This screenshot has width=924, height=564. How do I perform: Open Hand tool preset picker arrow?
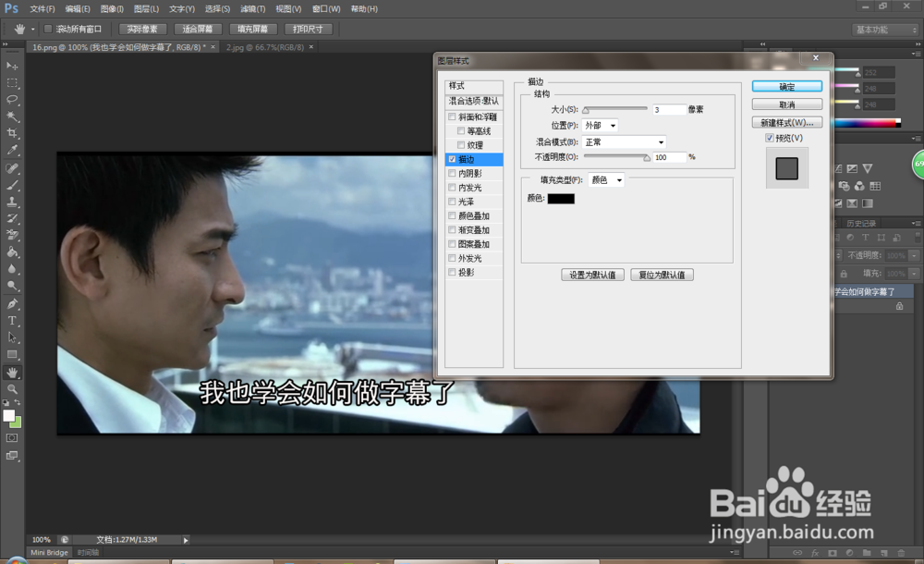pos(33,29)
